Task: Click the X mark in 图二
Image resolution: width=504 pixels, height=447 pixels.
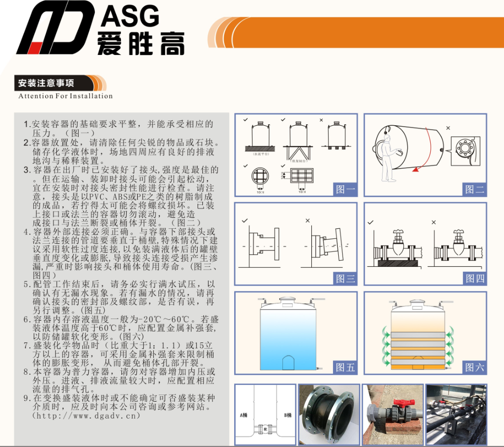Action: [448, 129]
